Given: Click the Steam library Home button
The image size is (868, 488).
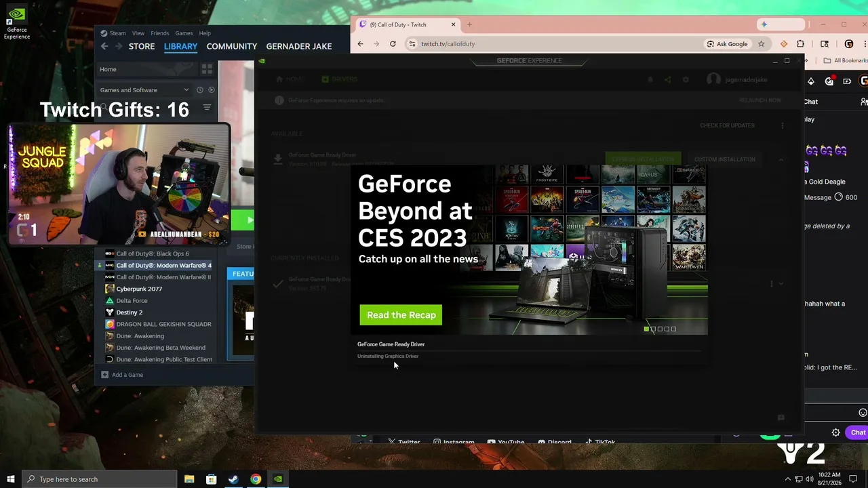Looking at the screenshot, I should [146, 69].
